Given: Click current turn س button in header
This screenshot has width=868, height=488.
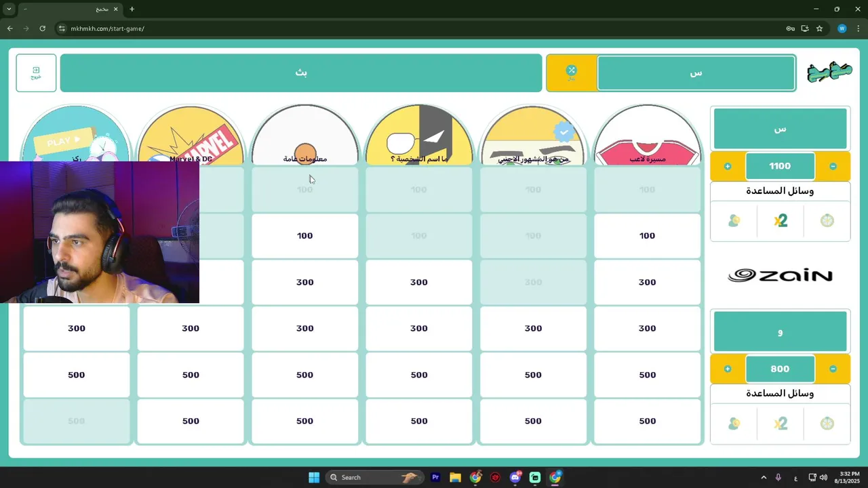Looking at the screenshot, I should [x=696, y=73].
